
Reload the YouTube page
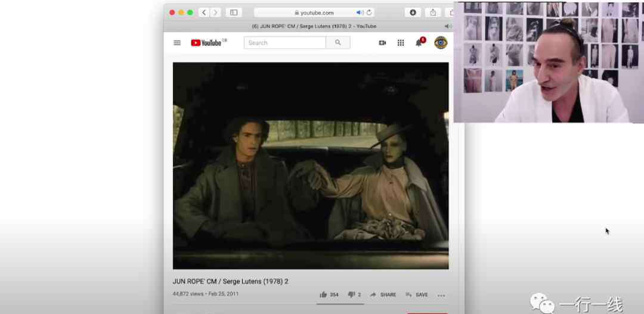click(x=369, y=13)
